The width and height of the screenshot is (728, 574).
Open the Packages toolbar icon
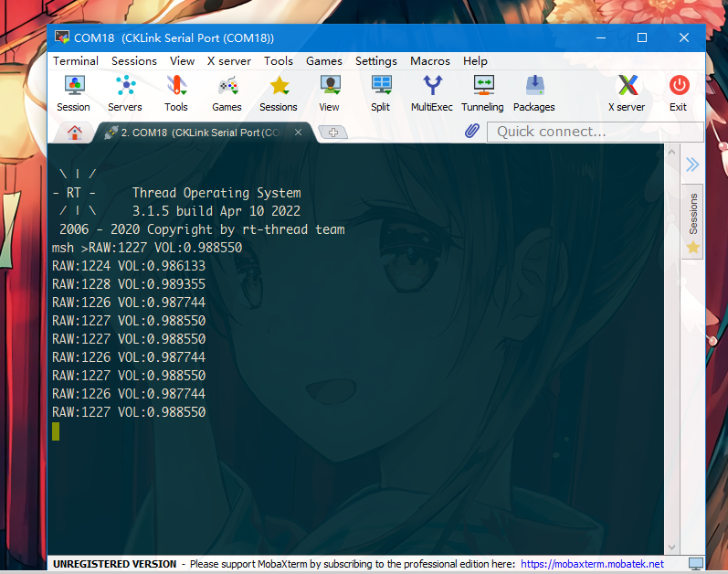pyautogui.click(x=534, y=93)
